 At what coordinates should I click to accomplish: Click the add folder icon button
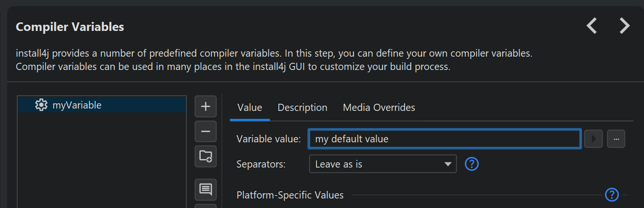[x=205, y=156]
